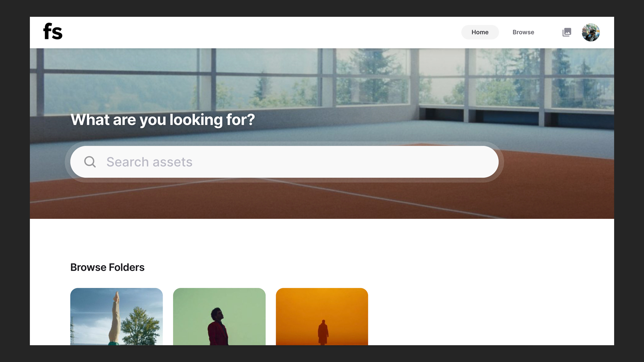Select the first folder card, showing legs and a tree

[116, 316]
